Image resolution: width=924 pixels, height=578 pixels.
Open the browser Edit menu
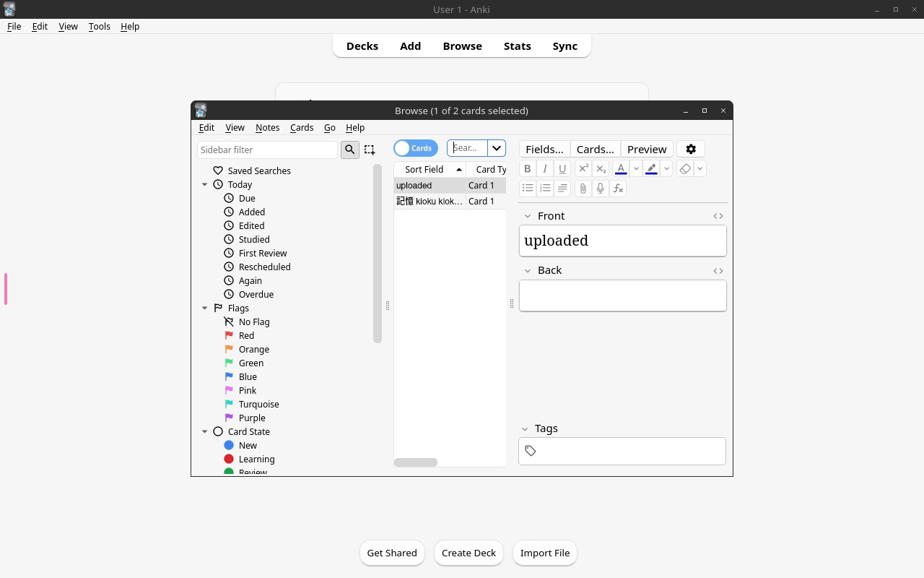(206, 127)
